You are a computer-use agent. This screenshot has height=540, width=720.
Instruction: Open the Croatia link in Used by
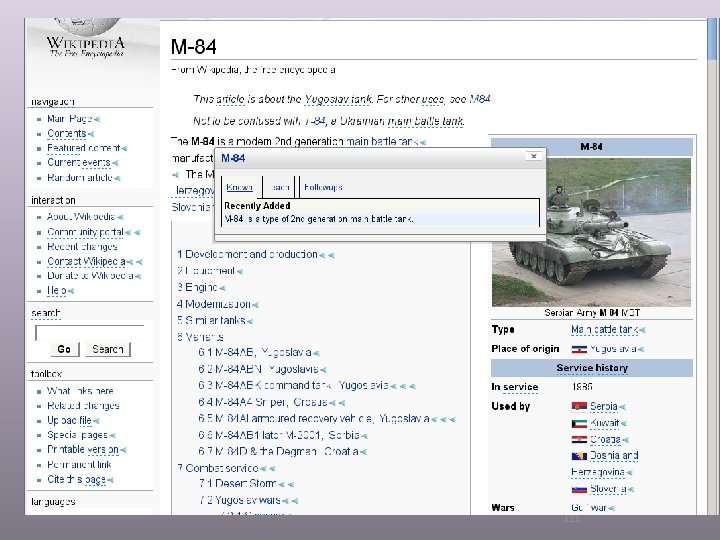tap(605, 440)
